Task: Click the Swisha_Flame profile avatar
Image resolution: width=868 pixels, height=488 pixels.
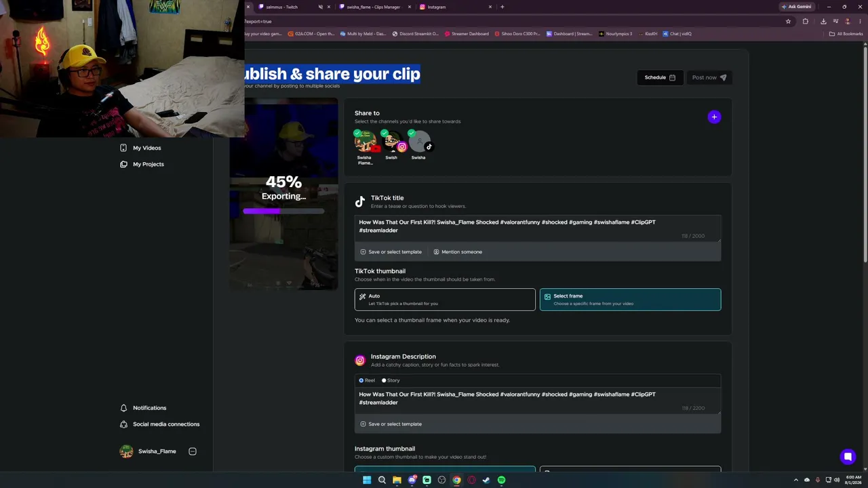Action: [126, 451]
